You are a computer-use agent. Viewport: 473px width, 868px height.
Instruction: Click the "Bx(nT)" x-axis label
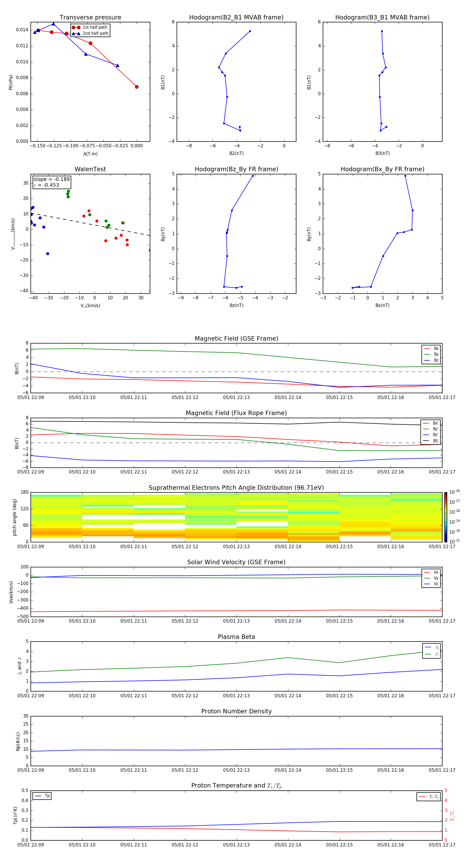382,305
